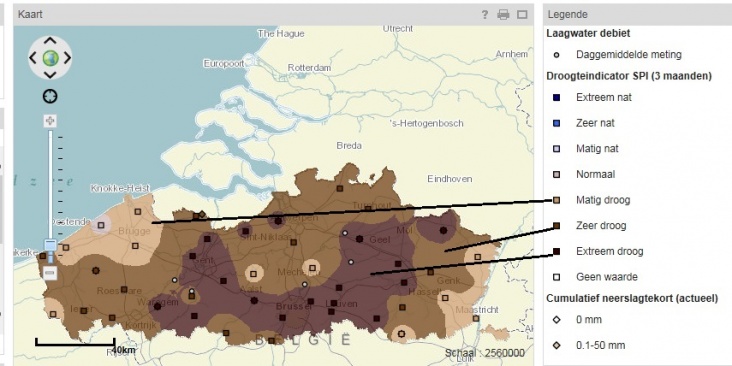Open the map help question mark

pos(485,14)
